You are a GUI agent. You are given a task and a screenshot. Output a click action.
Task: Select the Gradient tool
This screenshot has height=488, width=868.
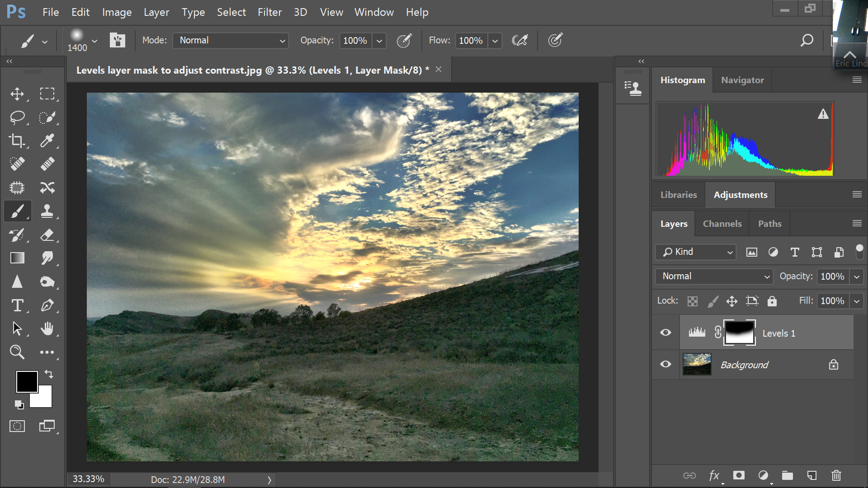coord(17,258)
